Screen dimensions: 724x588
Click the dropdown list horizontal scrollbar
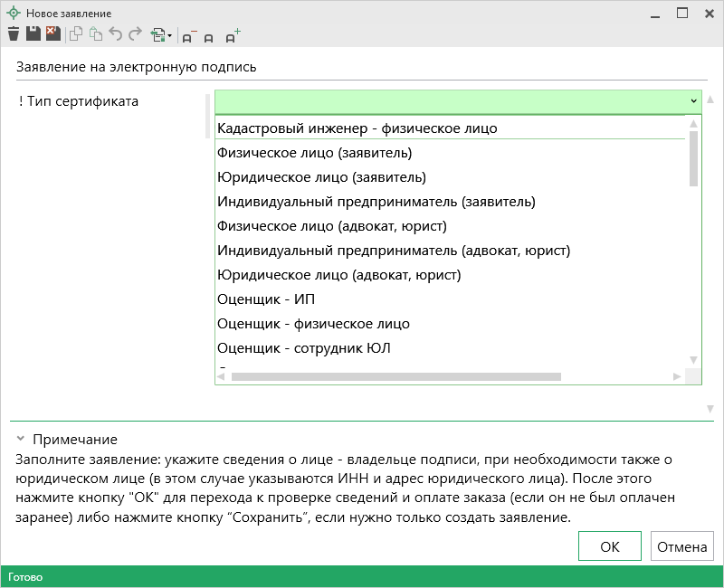[396, 376]
